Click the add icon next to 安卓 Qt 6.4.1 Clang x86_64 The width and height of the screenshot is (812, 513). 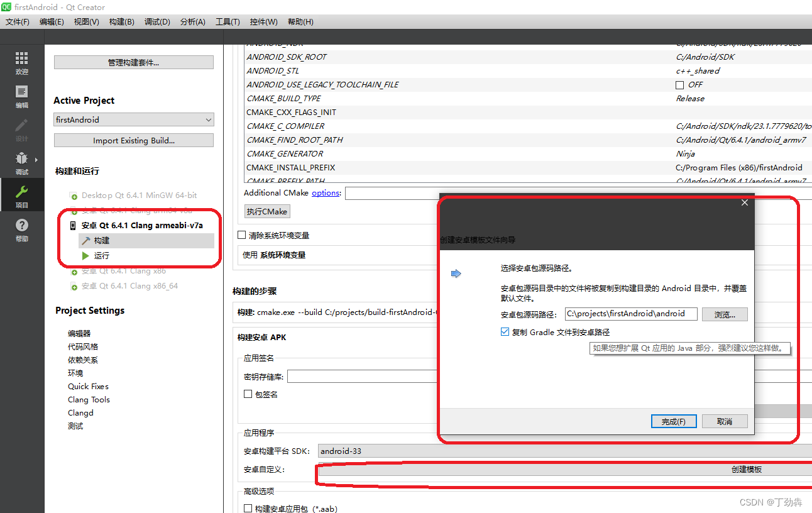point(74,287)
